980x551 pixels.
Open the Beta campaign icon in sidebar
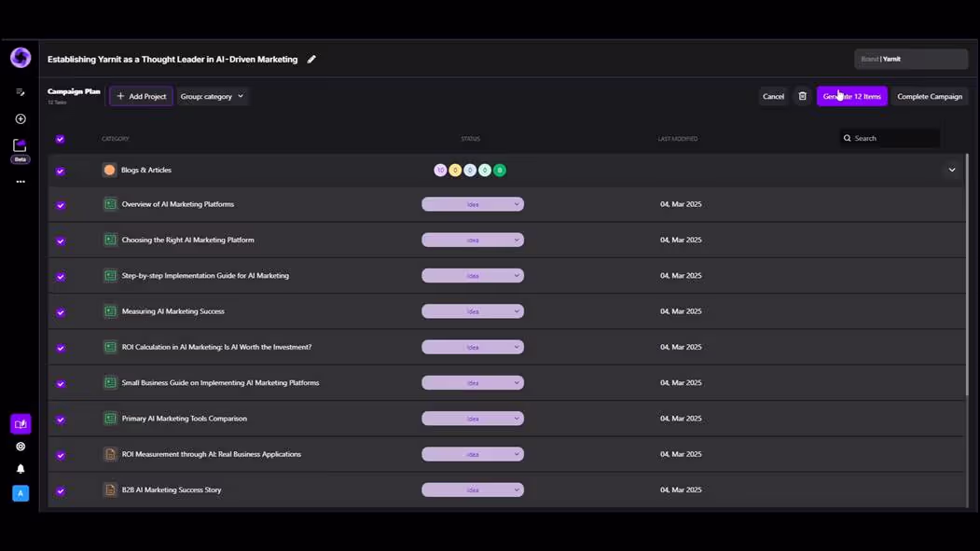20,150
